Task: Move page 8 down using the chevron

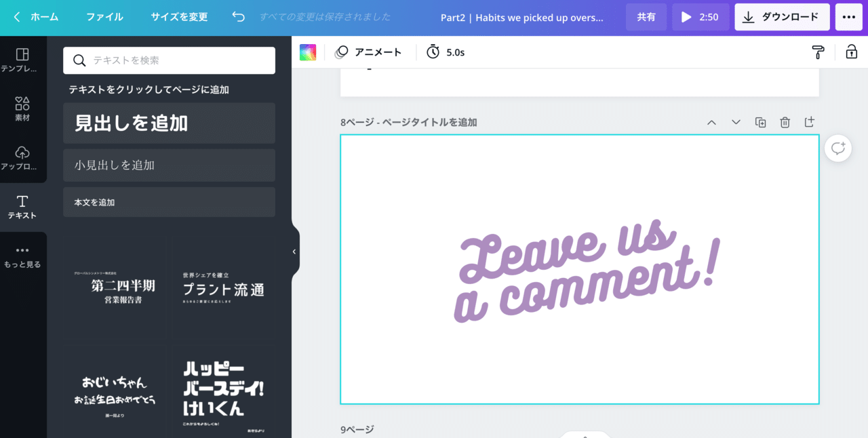Action: [x=736, y=122]
